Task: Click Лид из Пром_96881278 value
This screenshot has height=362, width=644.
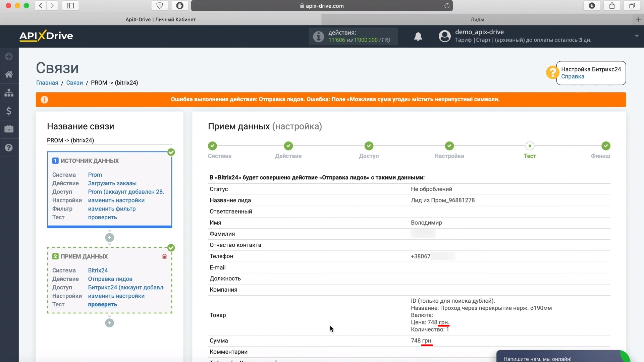Action: click(x=443, y=200)
